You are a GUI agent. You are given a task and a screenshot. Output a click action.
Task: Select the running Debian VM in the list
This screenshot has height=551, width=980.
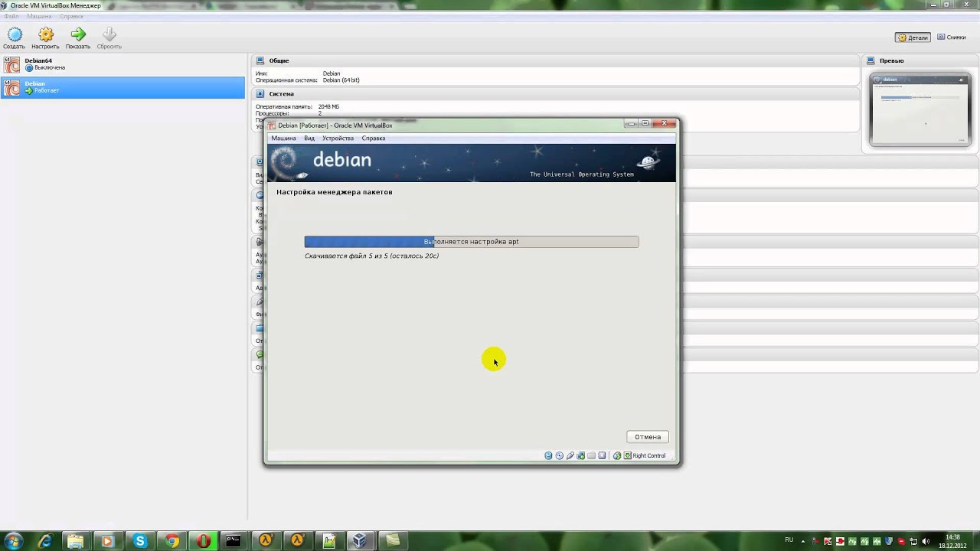tap(122, 87)
